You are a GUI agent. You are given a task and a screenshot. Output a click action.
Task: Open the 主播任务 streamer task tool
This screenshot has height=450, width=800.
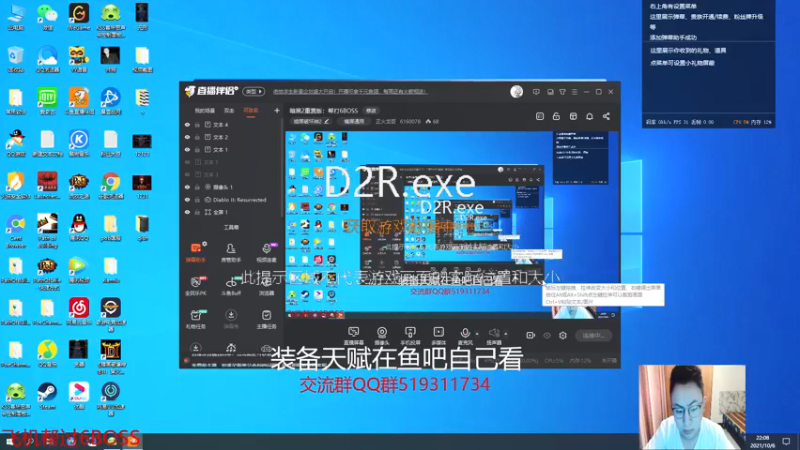266,319
